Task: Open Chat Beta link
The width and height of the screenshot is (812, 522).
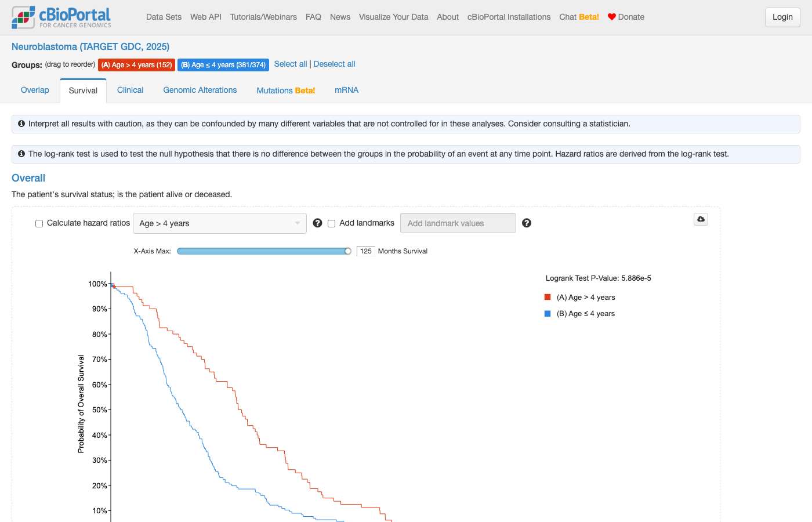Action: (579, 17)
